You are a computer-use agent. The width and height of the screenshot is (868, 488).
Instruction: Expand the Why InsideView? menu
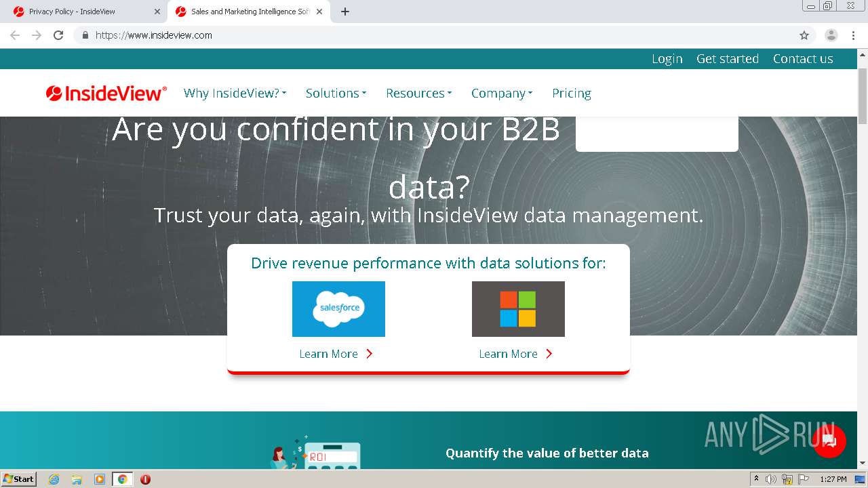[x=235, y=94]
